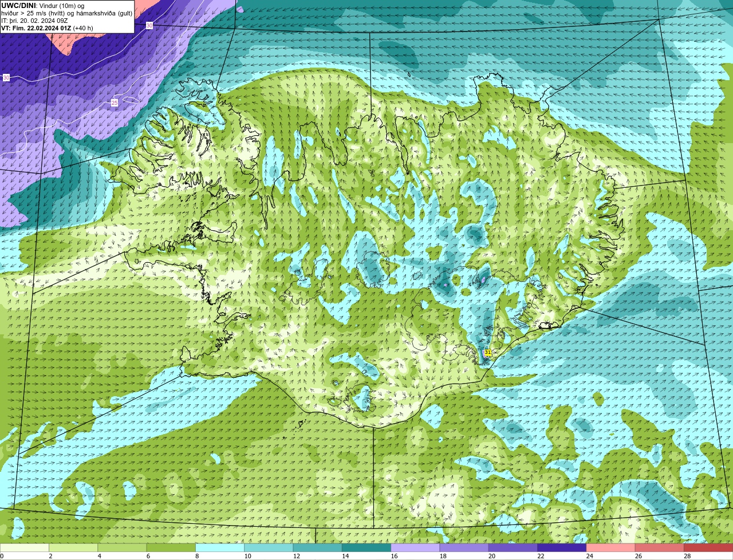Click the isotach contour label 25
Screen dimensions: 733x560
click(x=115, y=102)
